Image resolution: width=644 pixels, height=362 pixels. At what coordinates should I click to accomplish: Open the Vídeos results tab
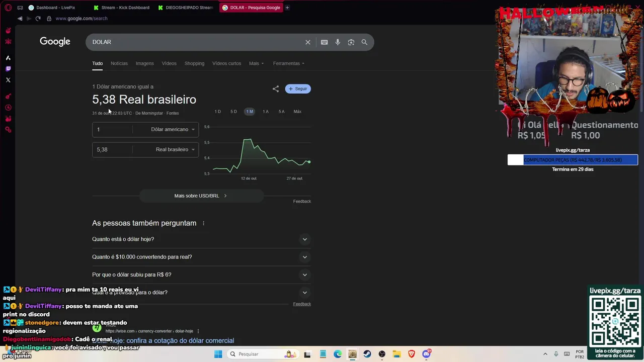point(169,63)
